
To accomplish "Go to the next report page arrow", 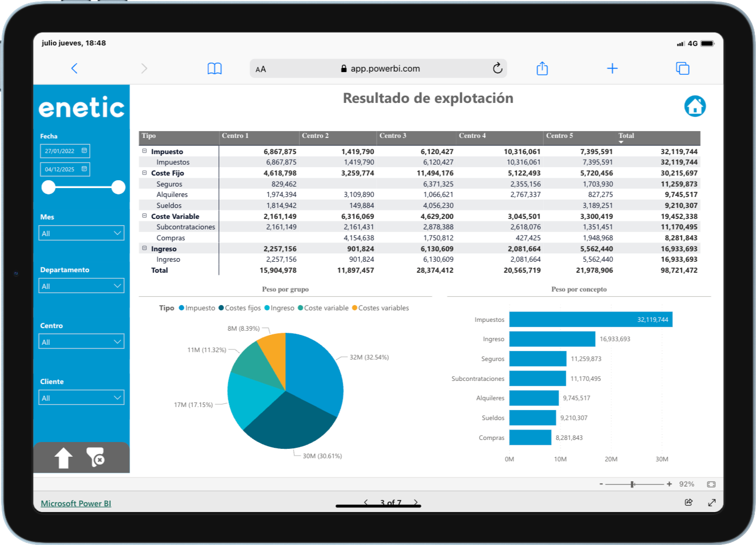I will [x=416, y=502].
